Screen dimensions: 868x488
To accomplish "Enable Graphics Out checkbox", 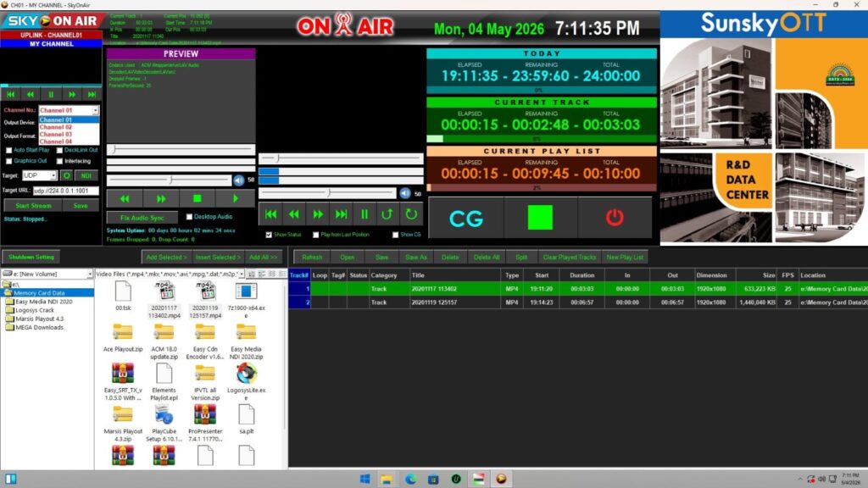I will 8,161.
